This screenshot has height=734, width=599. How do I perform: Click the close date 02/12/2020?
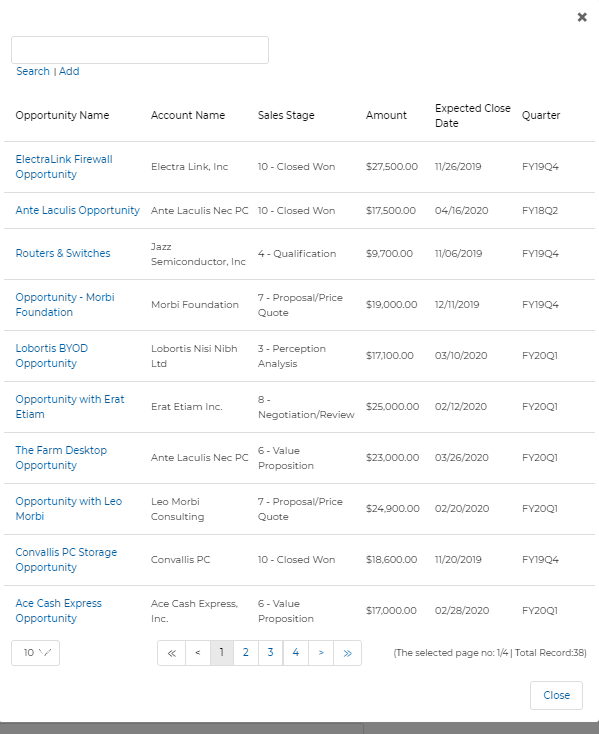tap(461, 407)
